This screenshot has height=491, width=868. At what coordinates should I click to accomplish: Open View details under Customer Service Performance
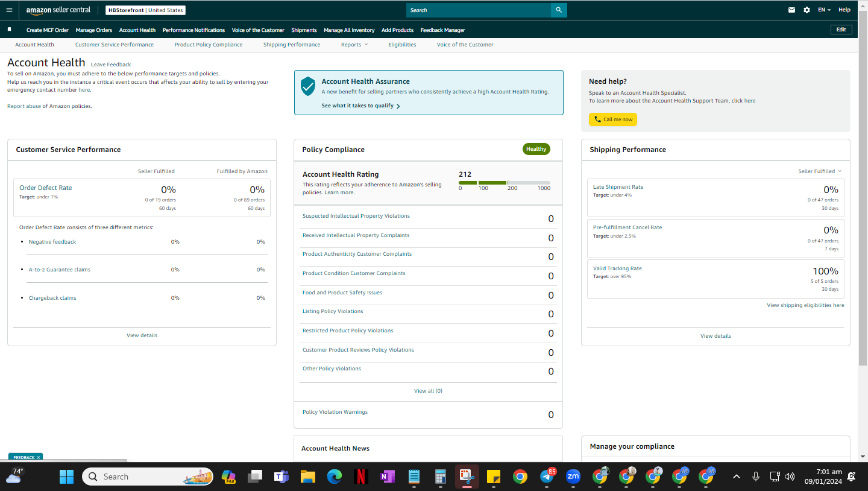click(142, 335)
